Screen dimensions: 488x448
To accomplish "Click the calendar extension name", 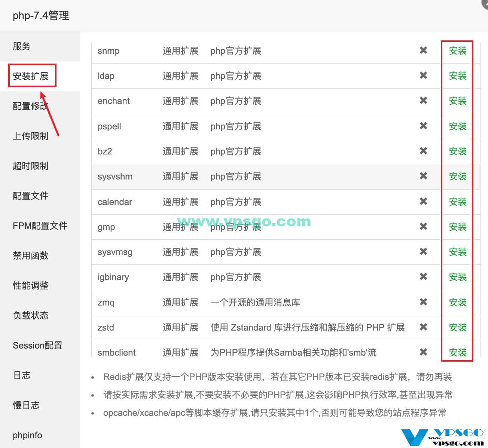I will coord(115,202).
